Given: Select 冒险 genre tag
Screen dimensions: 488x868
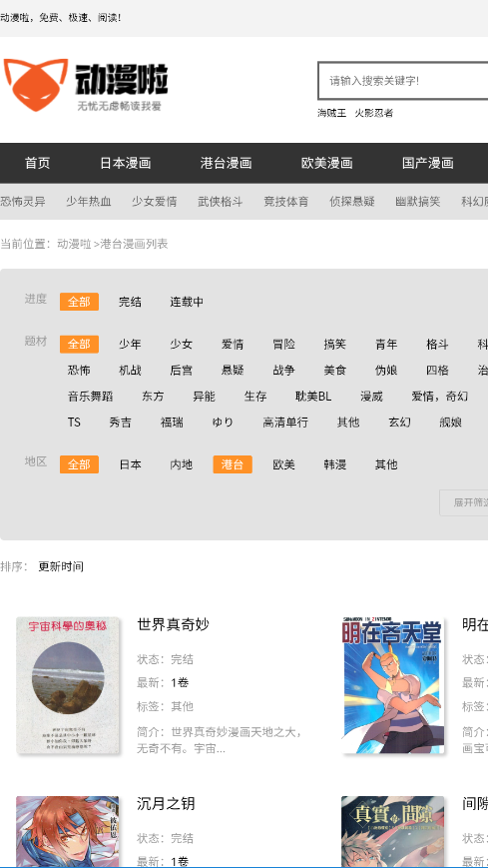Looking at the screenshot, I should (283, 345).
